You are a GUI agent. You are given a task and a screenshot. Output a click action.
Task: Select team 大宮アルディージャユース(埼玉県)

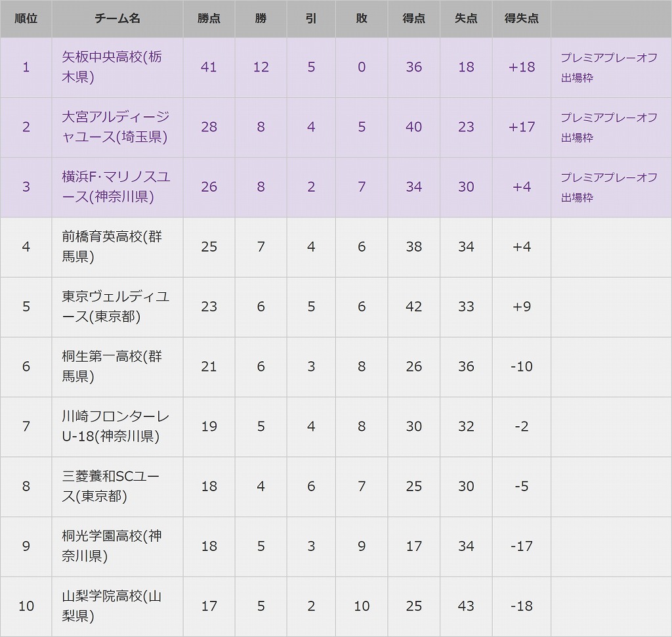coord(115,127)
